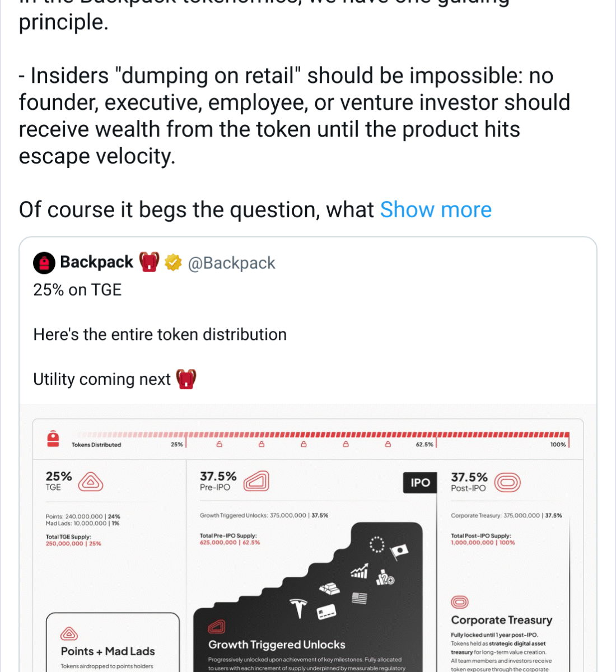Viewport: 616px width, 672px height.
Task: Click the Backpack display name
Action: [x=96, y=262]
